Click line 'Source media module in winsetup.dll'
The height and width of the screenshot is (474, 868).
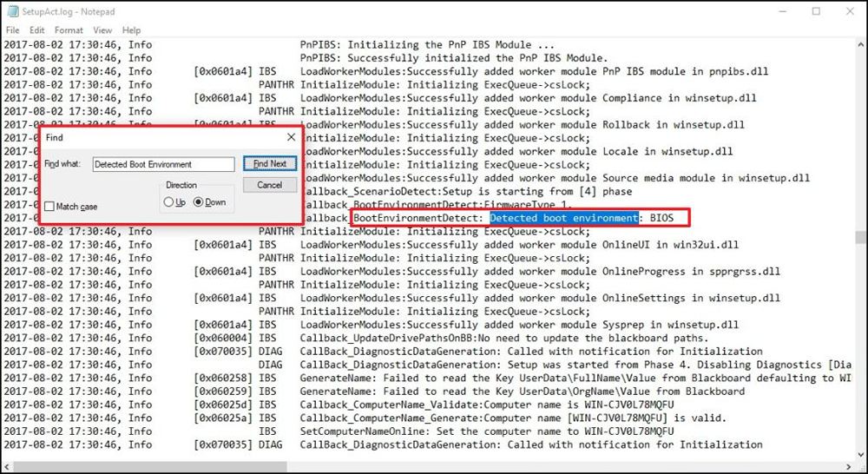(x=556, y=178)
